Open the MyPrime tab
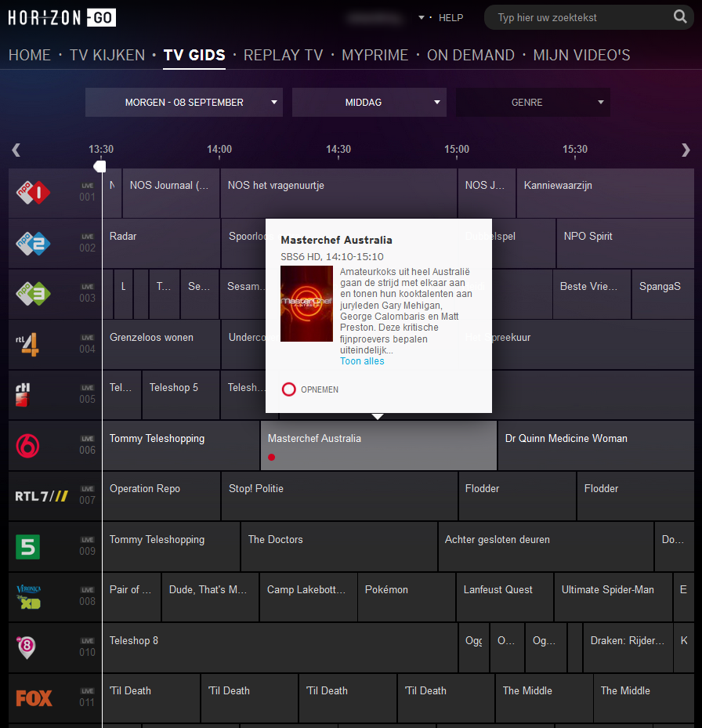The width and height of the screenshot is (702, 728). click(x=375, y=56)
